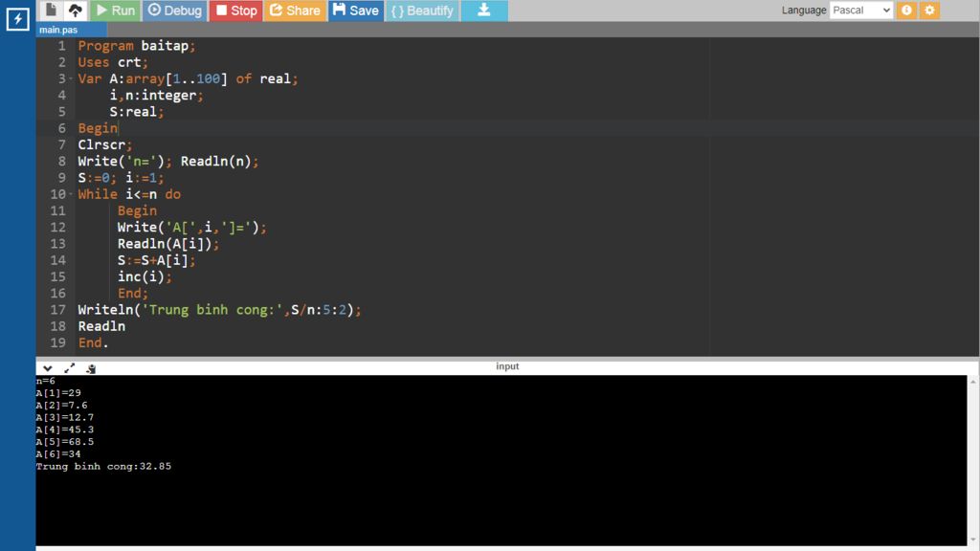Stop the running program

coord(236,10)
